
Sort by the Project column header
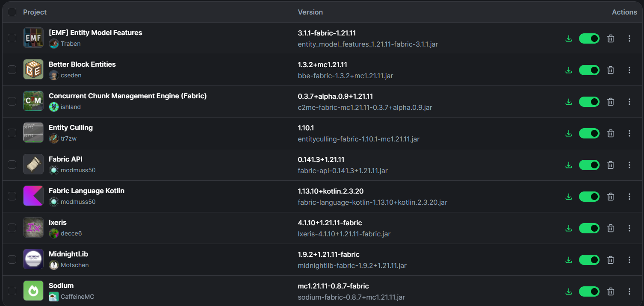(35, 12)
